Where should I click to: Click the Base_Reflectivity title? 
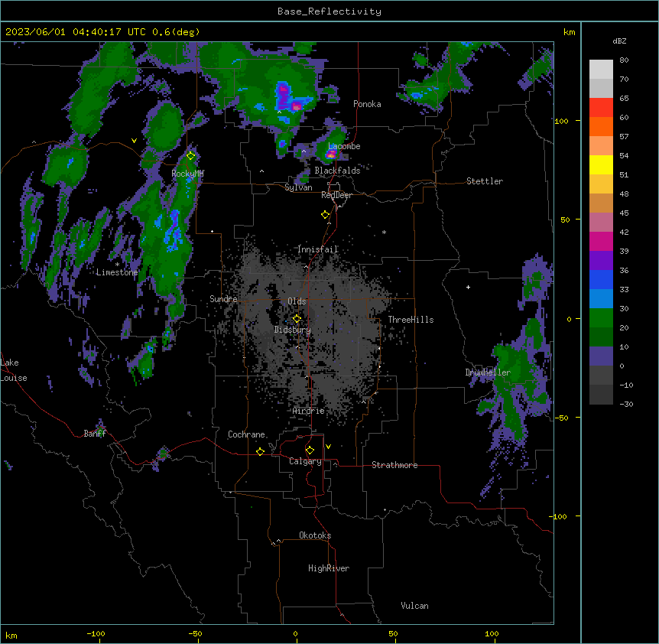329,11
